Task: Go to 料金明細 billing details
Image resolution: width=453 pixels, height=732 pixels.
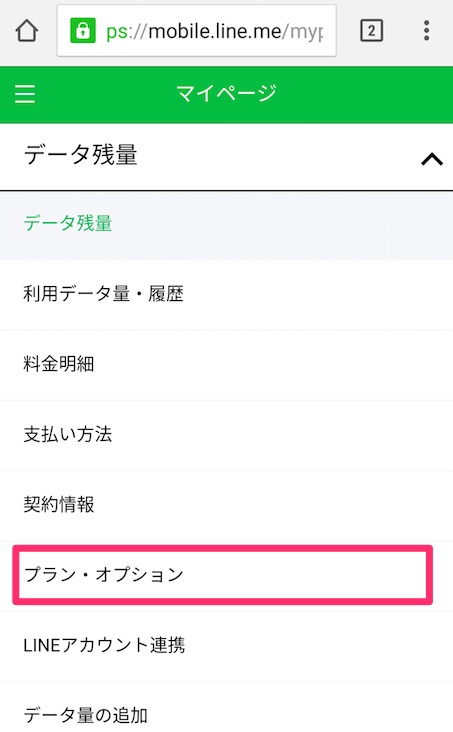Action: (x=226, y=365)
